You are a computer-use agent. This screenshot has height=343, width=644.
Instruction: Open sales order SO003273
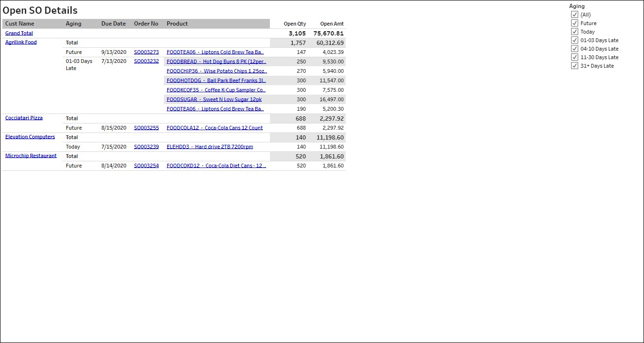coord(146,52)
